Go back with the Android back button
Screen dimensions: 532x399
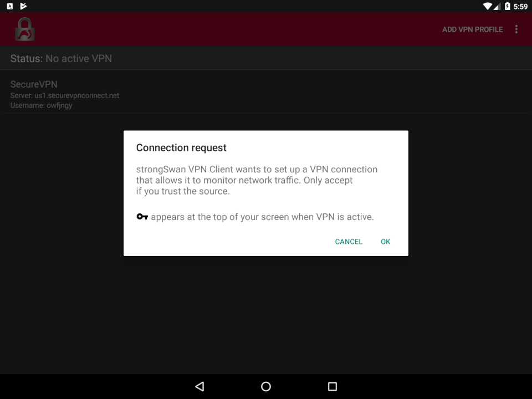199,386
